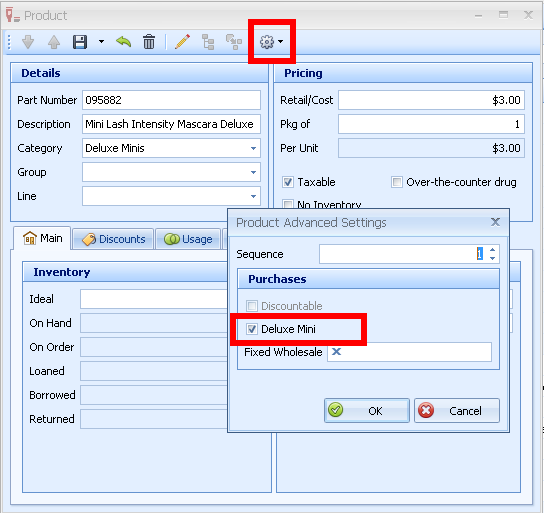Delete product using trash can icon

149,42
